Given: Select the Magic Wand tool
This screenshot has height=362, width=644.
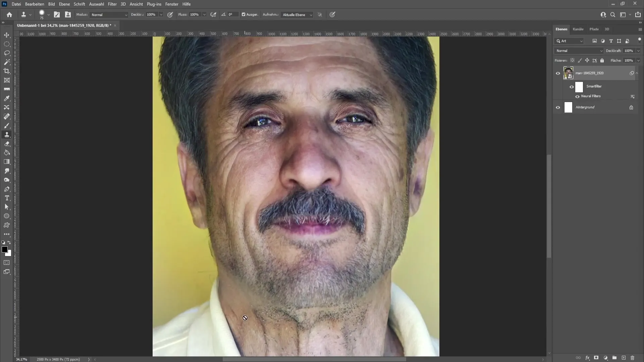Looking at the screenshot, I should [x=7, y=62].
